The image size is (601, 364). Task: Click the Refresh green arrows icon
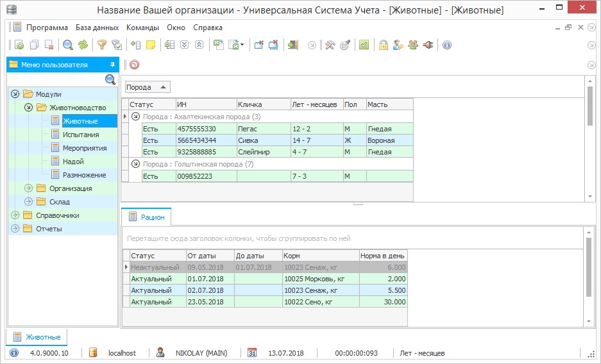83,45
